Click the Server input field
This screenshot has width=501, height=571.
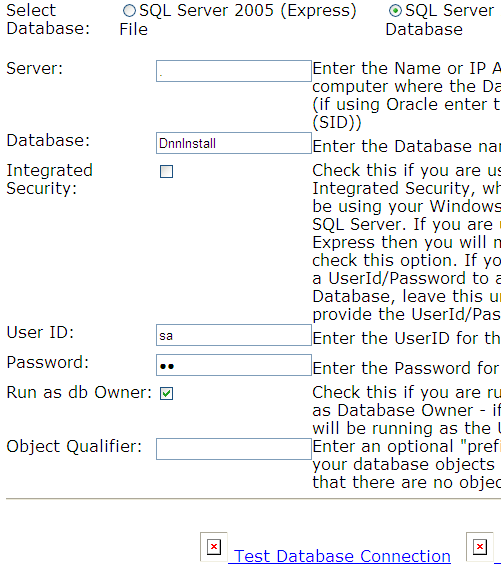pyautogui.click(x=234, y=71)
